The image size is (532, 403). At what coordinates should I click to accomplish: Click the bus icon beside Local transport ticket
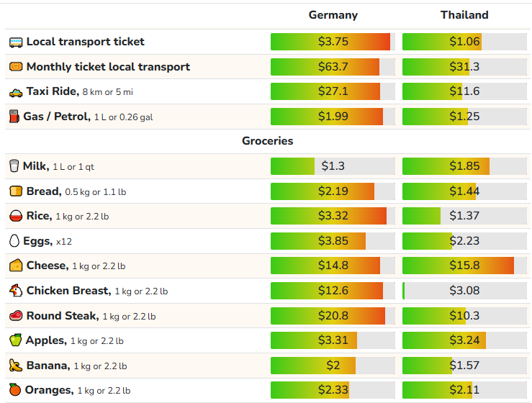point(16,42)
